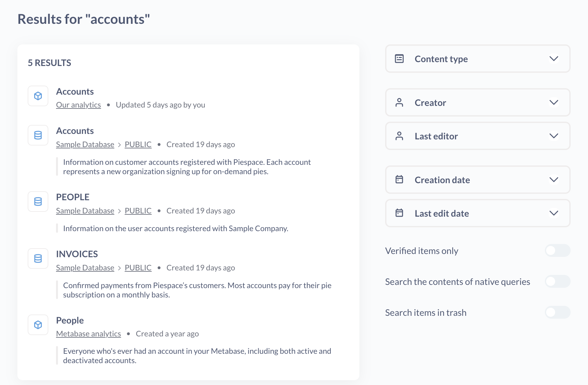Click the database table icon beside PEOPLE
The image size is (588, 385).
[x=38, y=202]
